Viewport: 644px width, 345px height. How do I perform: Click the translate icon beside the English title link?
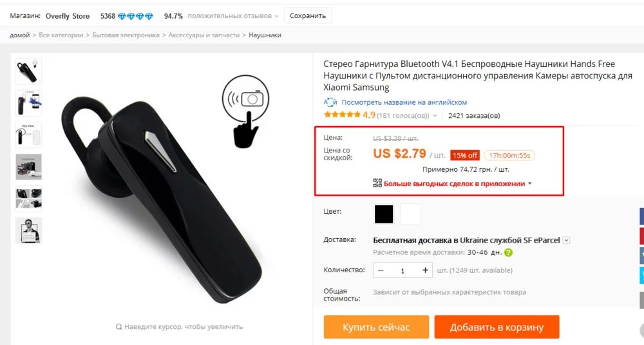[x=330, y=102]
